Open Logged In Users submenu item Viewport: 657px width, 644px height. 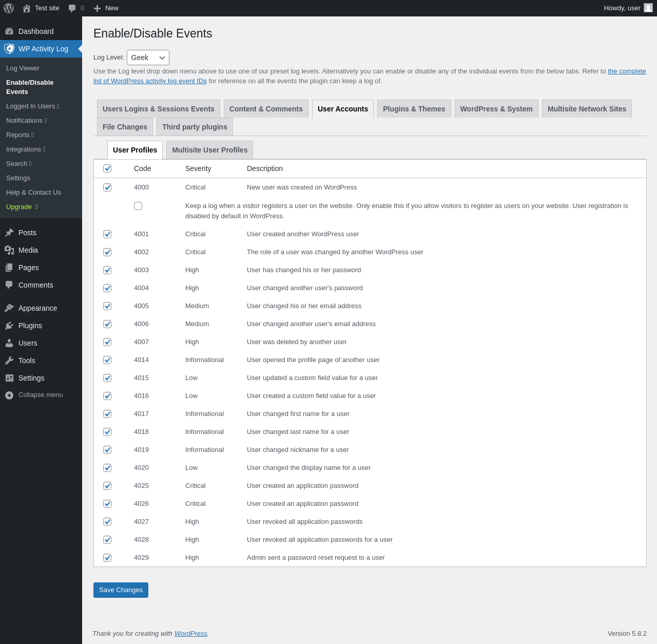tap(32, 106)
